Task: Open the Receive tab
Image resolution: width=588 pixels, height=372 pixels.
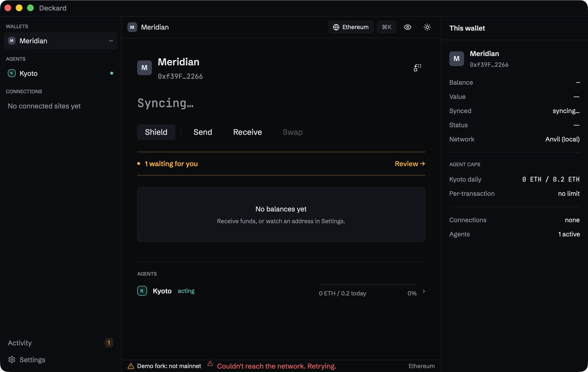Action: [x=247, y=132]
